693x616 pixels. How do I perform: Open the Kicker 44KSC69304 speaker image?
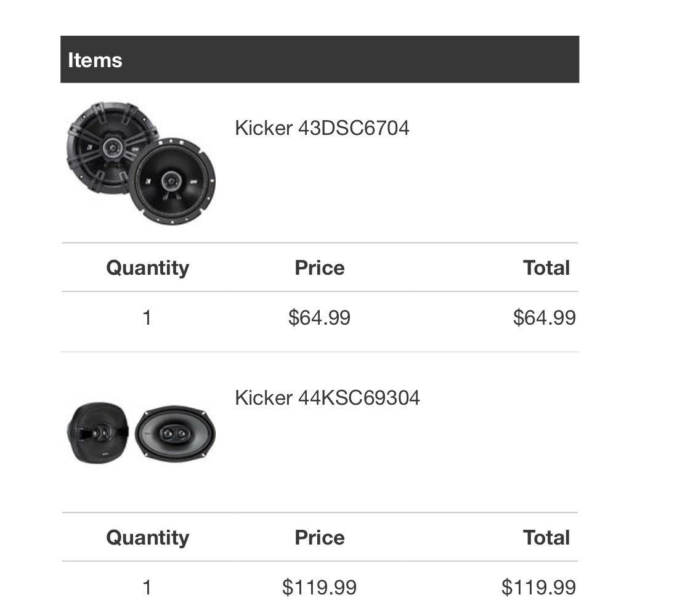click(140, 433)
